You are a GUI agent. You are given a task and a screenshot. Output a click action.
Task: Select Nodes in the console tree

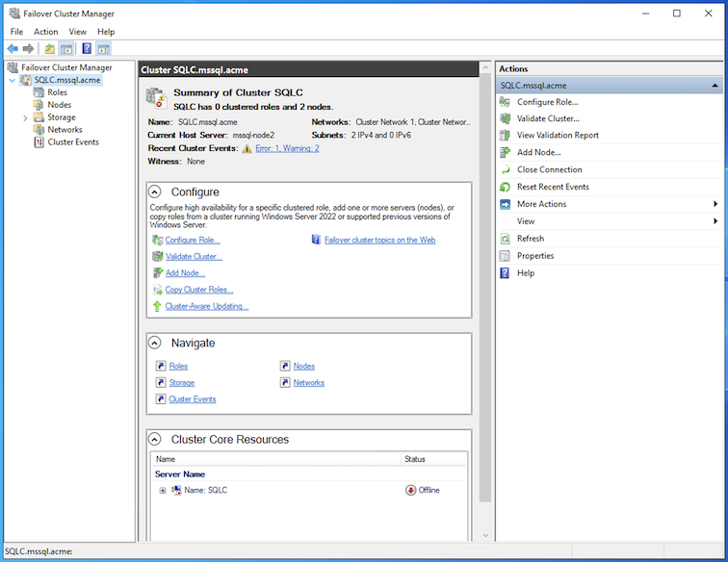(60, 105)
